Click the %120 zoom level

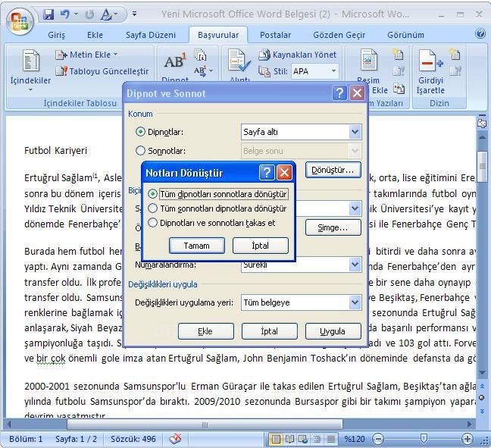(x=354, y=439)
